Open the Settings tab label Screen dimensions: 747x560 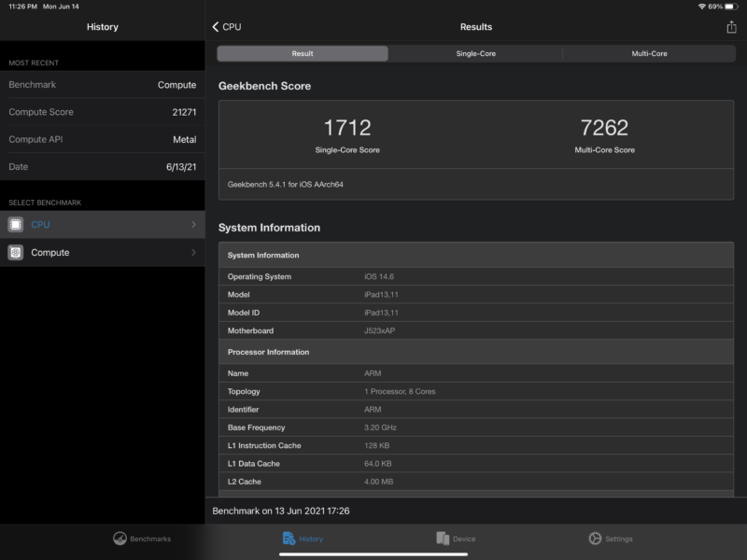tap(619, 539)
